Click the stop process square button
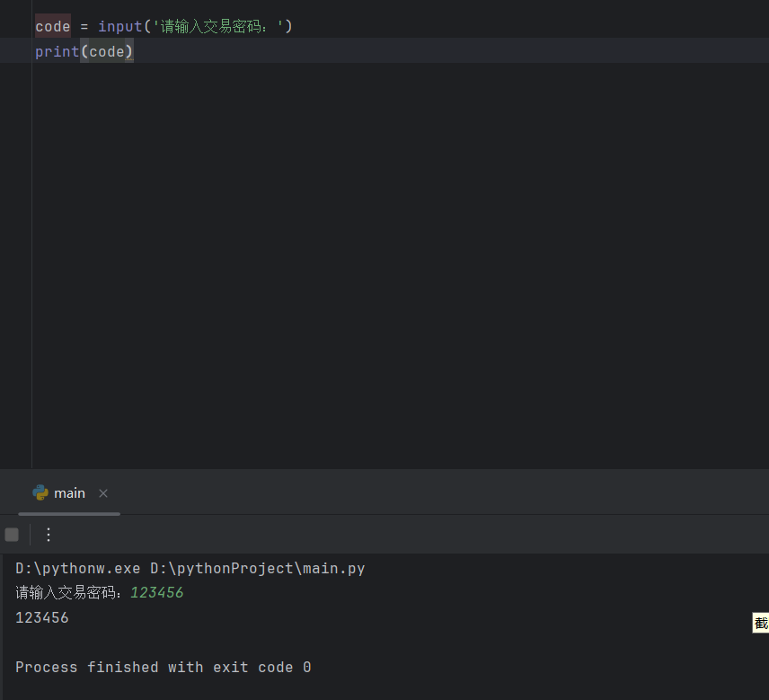Image resolution: width=769 pixels, height=700 pixels. (12, 534)
